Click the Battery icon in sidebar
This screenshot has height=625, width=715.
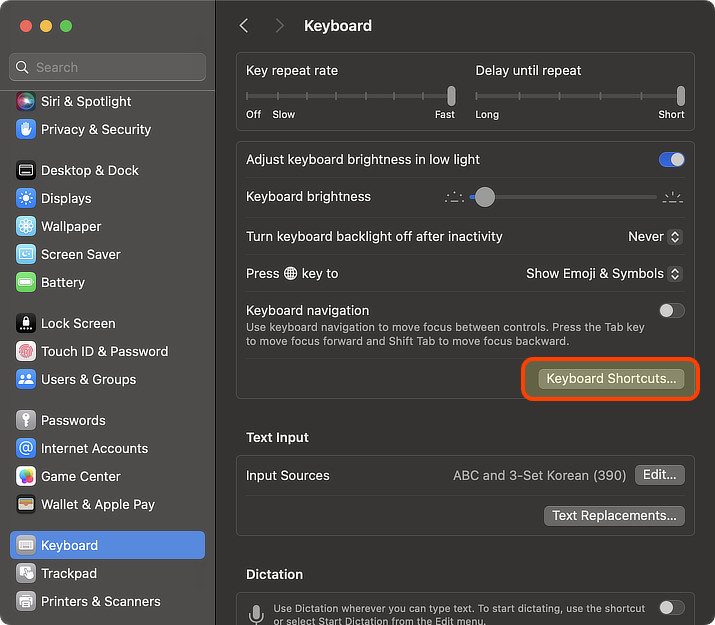[x=26, y=282]
